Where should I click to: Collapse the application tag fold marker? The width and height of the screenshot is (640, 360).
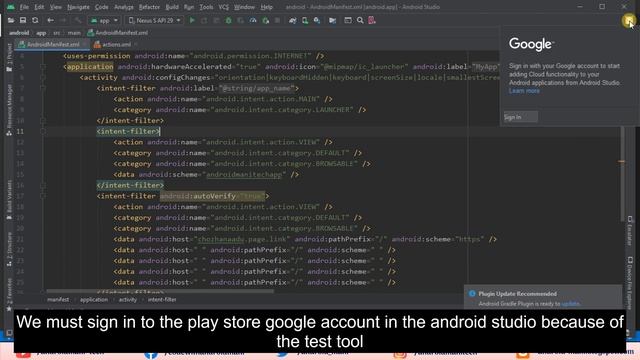coord(43,67)
